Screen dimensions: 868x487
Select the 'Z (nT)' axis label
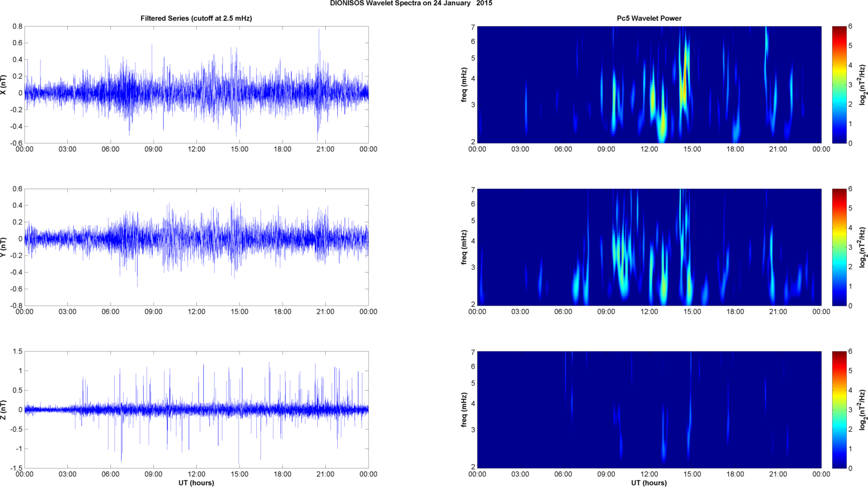coord(4,409)
